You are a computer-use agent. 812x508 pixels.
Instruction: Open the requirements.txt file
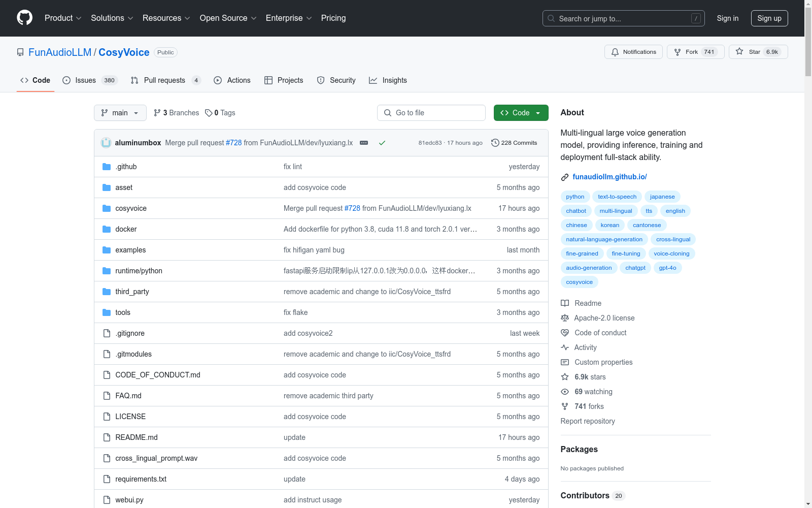click(x=141, y=479)
